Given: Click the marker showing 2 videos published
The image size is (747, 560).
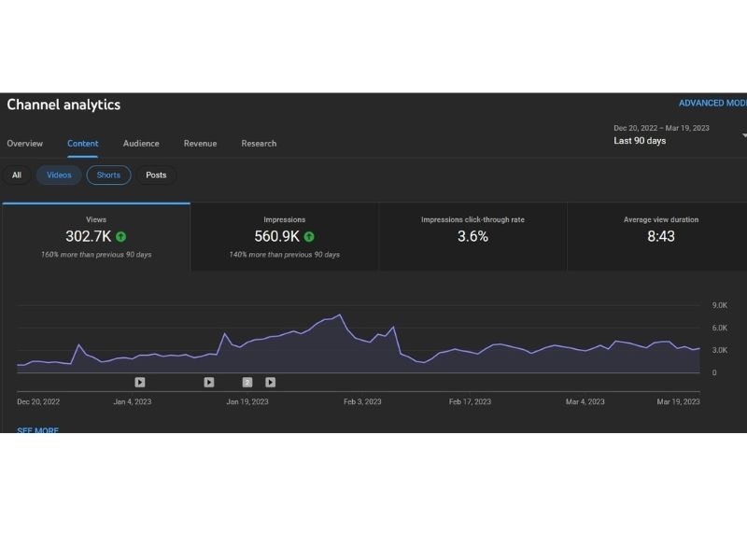Looking at the screenshot, I should click(x=247, y=383).
